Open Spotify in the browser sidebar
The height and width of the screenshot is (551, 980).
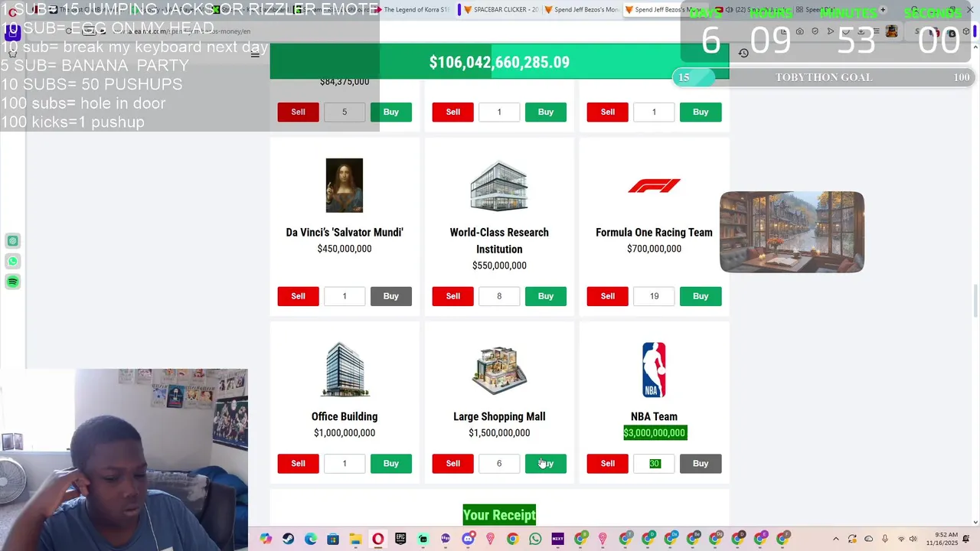coord(12,282)
